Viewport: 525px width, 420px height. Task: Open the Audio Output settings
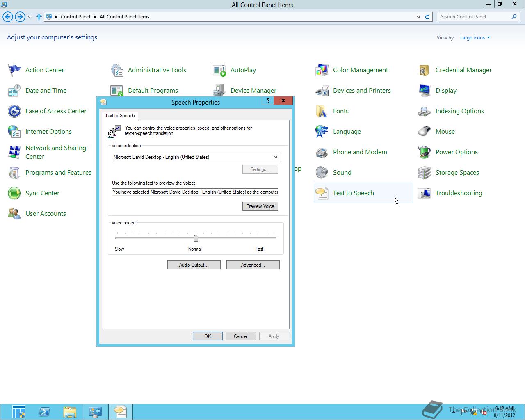point(194,265)
